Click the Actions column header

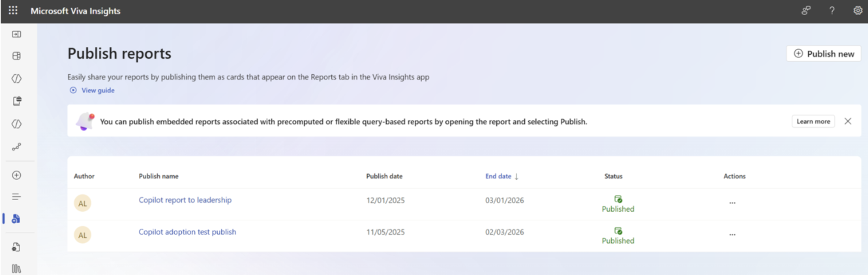tap(734, 176)
